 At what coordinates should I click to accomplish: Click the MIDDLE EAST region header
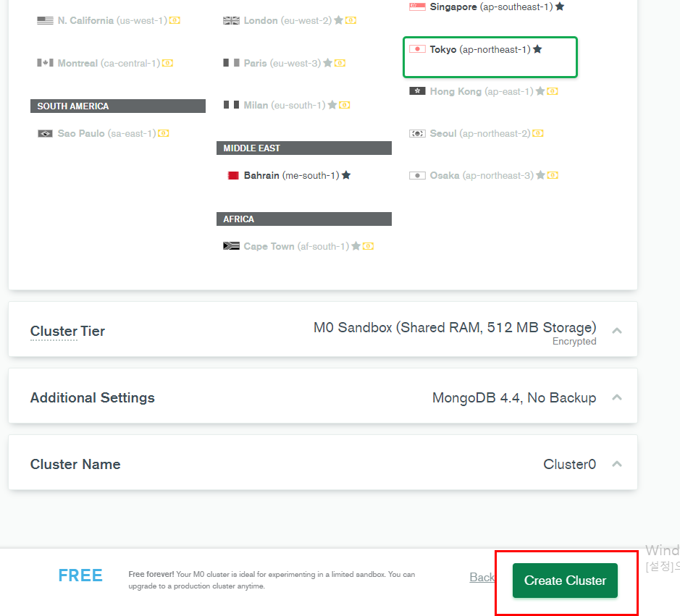[304, 148]
